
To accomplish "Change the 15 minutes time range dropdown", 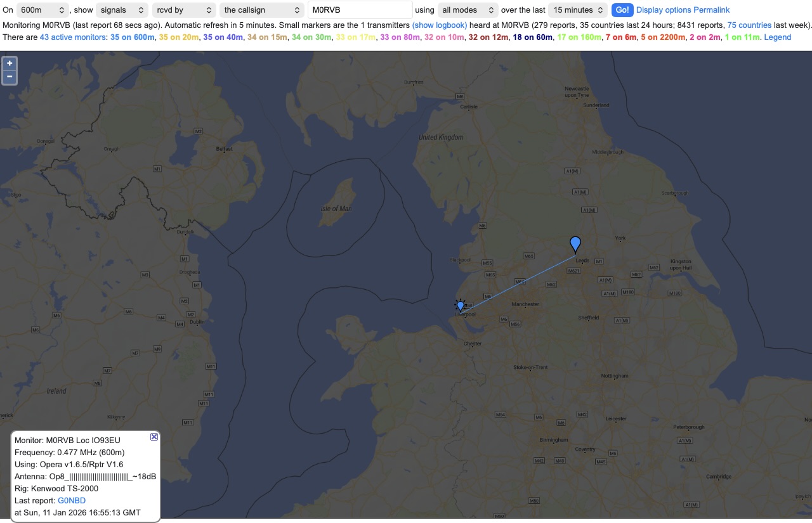I will 577,10.
